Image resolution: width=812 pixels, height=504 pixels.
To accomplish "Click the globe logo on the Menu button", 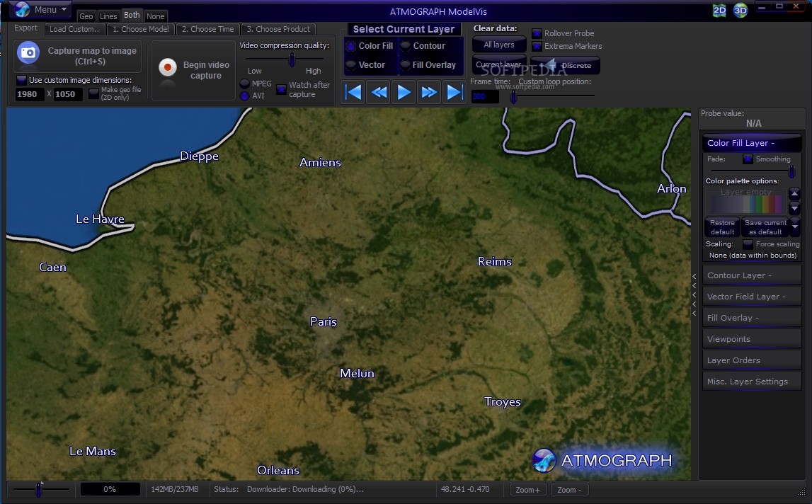I will pos(22,9).
